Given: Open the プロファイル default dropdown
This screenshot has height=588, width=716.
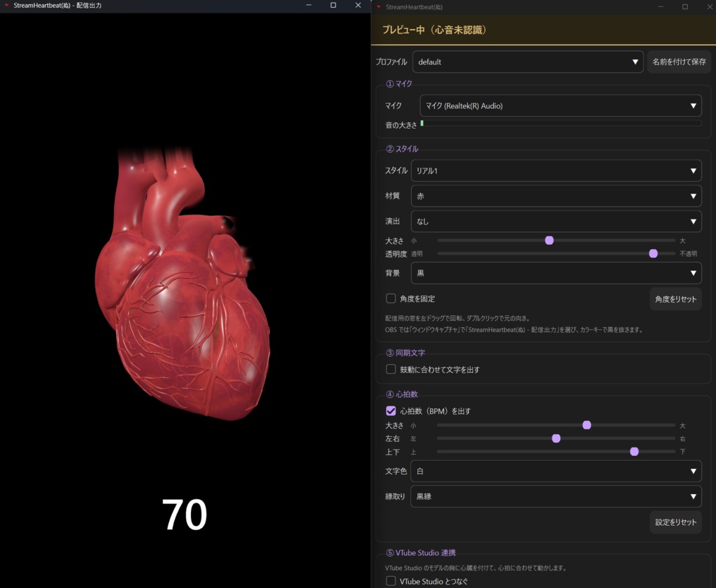Looking at the screenshot, I should point(528,62).
